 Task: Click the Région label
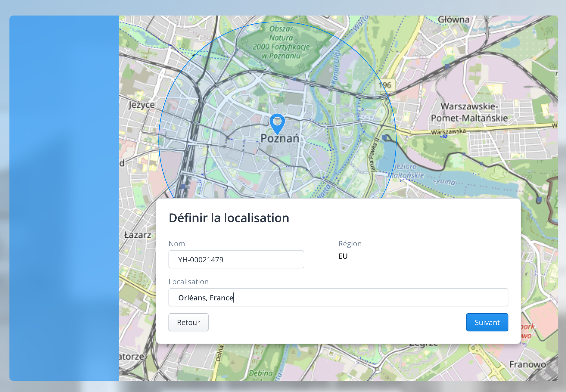pos(350,243)
